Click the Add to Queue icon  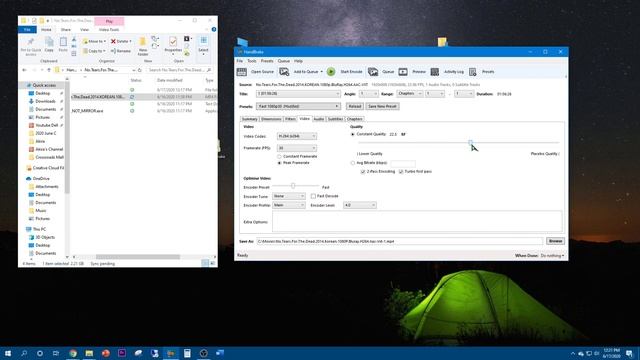pyautogui.click(x=284, y=72)
